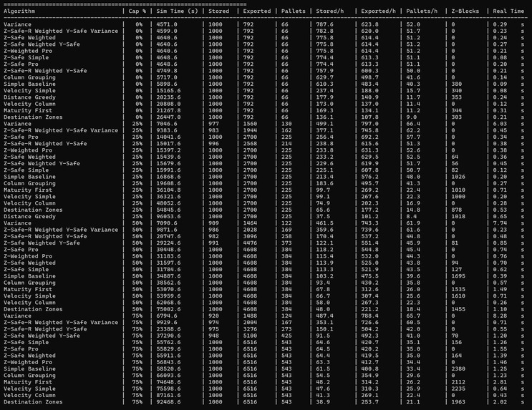Select sim time value "96053.6"
Image resolution: width=532 pixels, height=410 pixels.
tap(168, 216)
